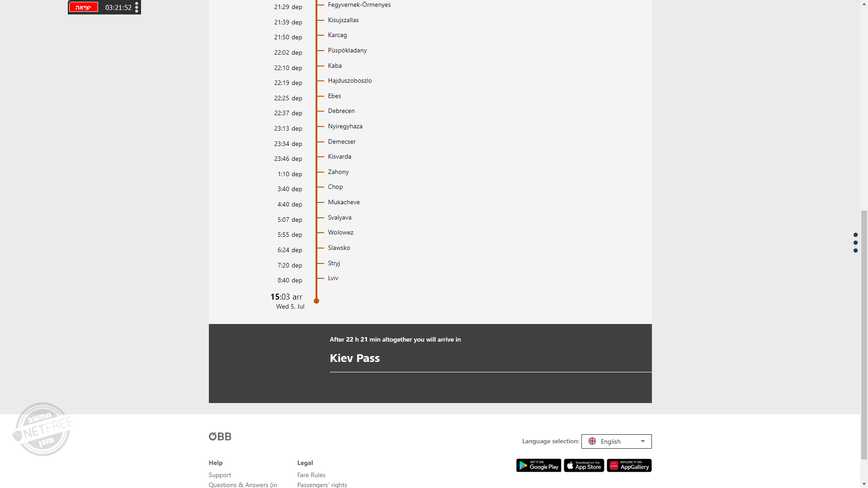Click the bottom page-section navigation dot
The width and height of the screenshot is (868, 488).
coord(855,251)
